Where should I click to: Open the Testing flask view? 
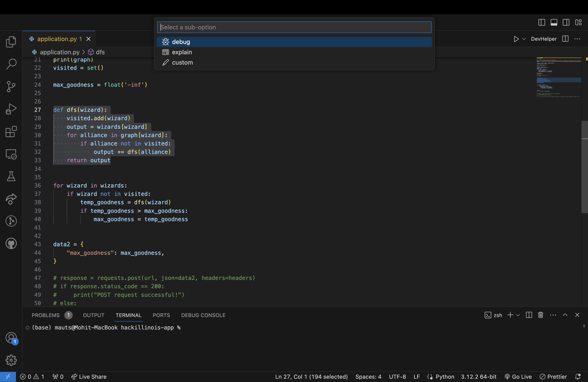click(11, 176)
